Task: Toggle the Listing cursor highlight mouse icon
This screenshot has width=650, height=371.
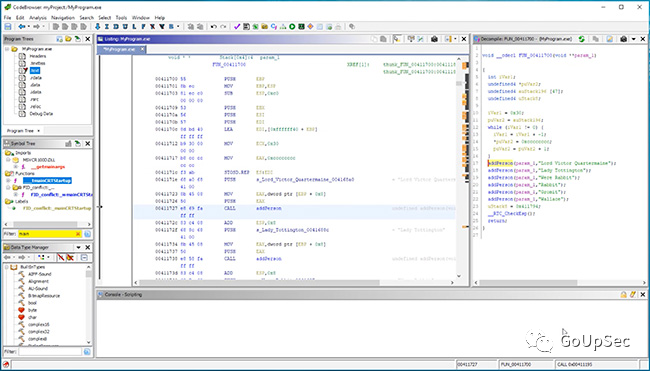Action: tap(397, 39)
